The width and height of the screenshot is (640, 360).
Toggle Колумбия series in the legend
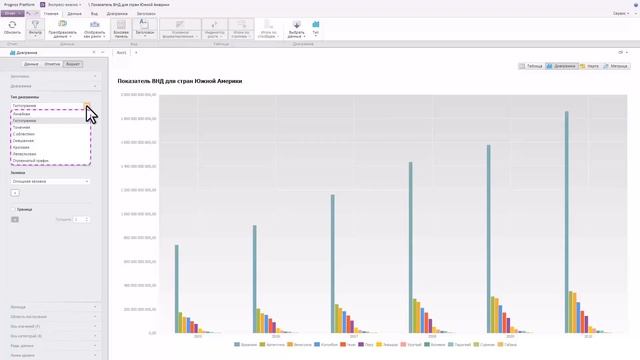[326, 345]
